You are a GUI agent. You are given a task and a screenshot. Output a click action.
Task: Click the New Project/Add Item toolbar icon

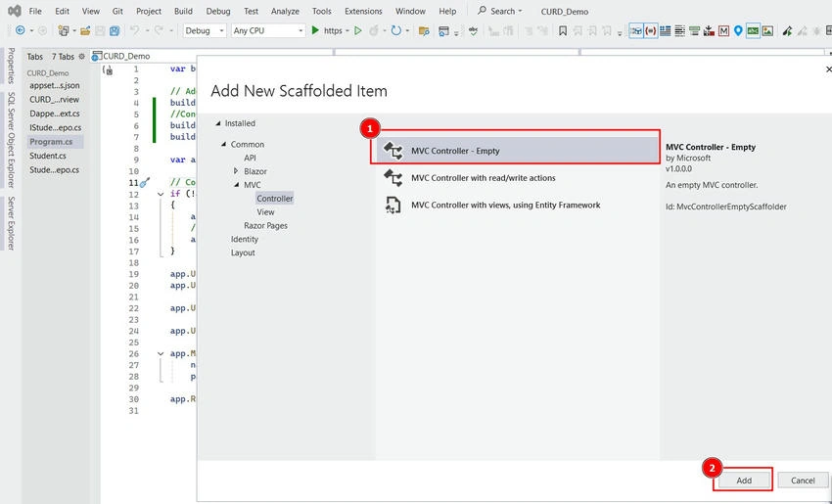pos(64,30)
